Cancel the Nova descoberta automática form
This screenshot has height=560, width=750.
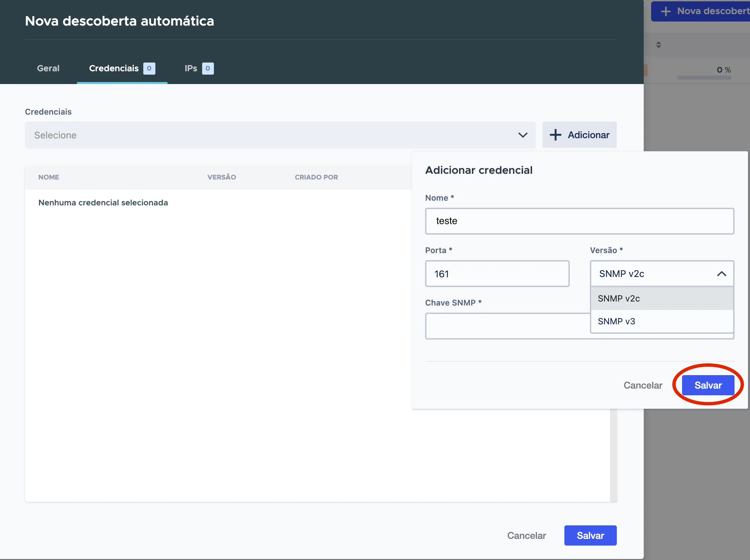[x=527, y=535]
